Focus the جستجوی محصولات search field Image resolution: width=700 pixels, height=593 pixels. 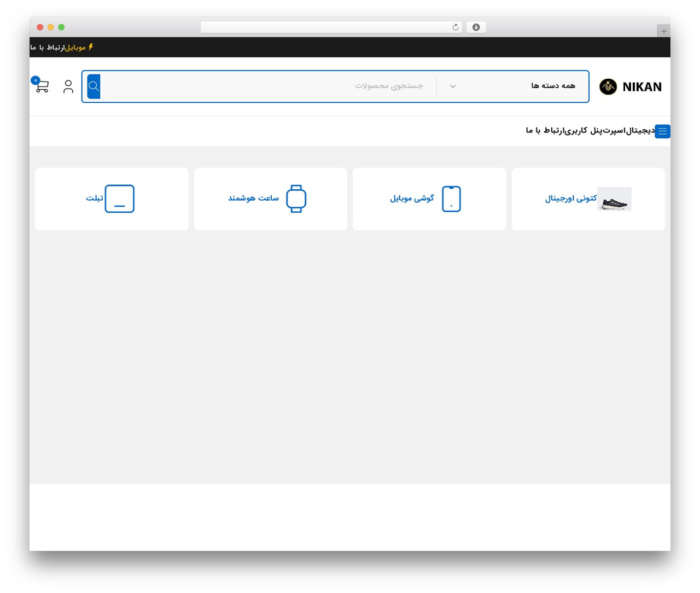(x=268, y=86)
